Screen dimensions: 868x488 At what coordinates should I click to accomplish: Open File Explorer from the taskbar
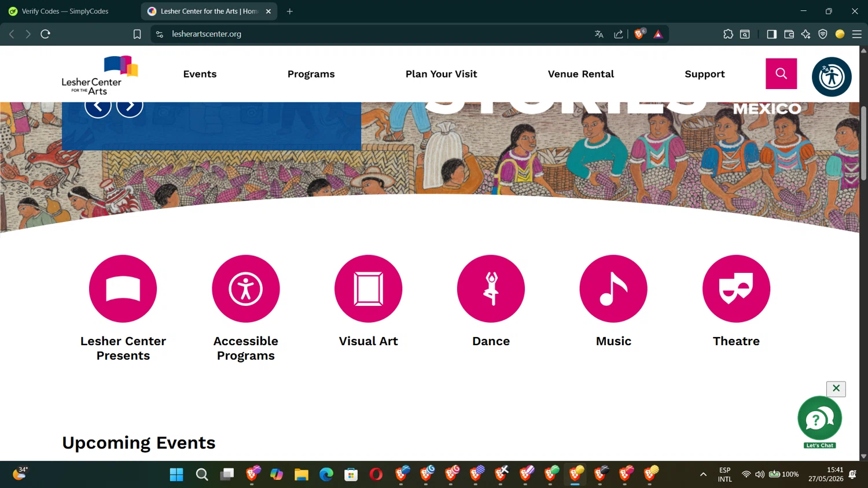(301, 475)
